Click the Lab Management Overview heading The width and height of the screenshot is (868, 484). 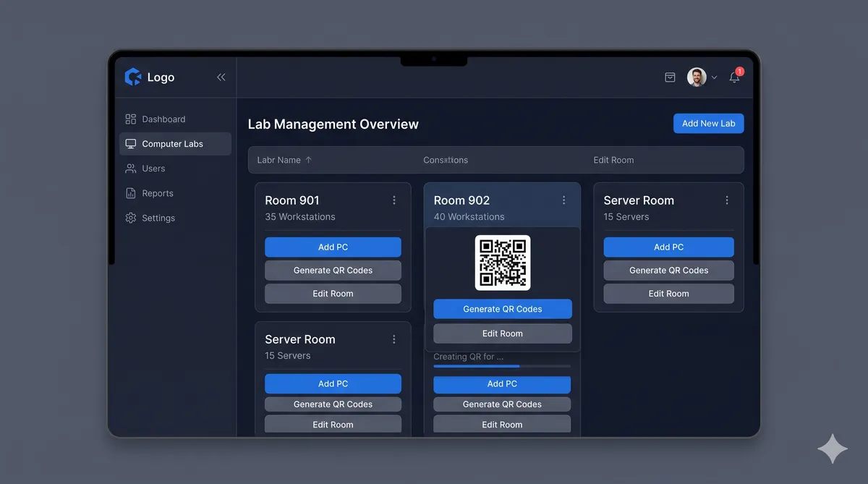pos(333,124)
